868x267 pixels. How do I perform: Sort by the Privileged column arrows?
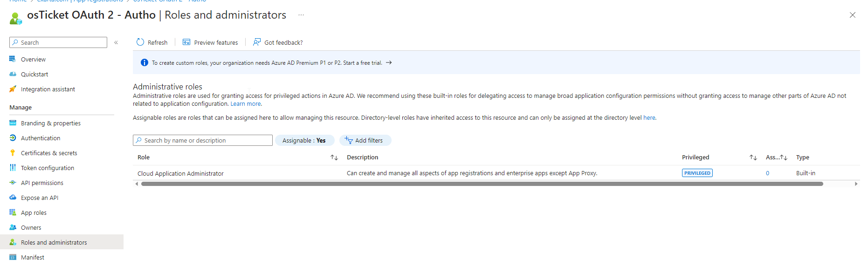tap(753, 157)
